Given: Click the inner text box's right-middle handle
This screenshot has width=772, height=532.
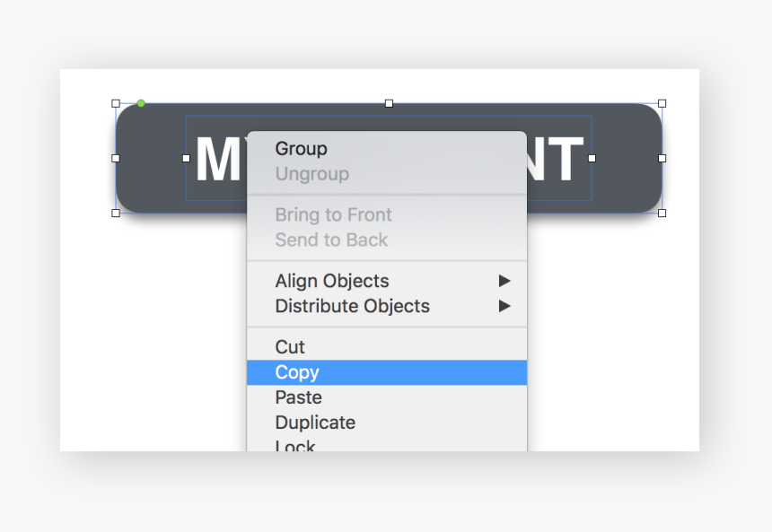Looking at the screenshot, I should (592, 158).
